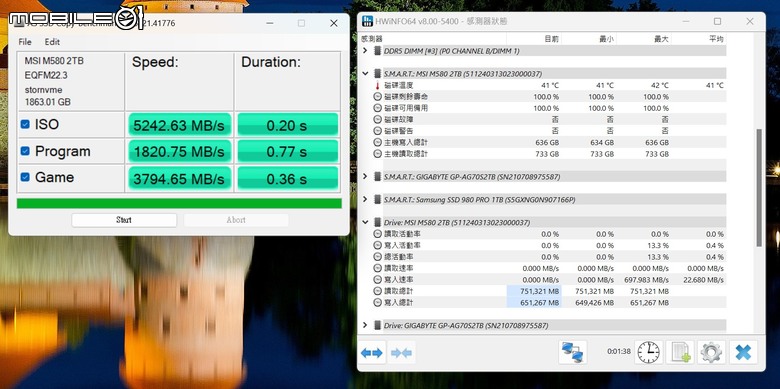The image size is (780, 389).
Task: Click the sensor icon beside 主機寫入總計
Action: [x=378, y=143]
